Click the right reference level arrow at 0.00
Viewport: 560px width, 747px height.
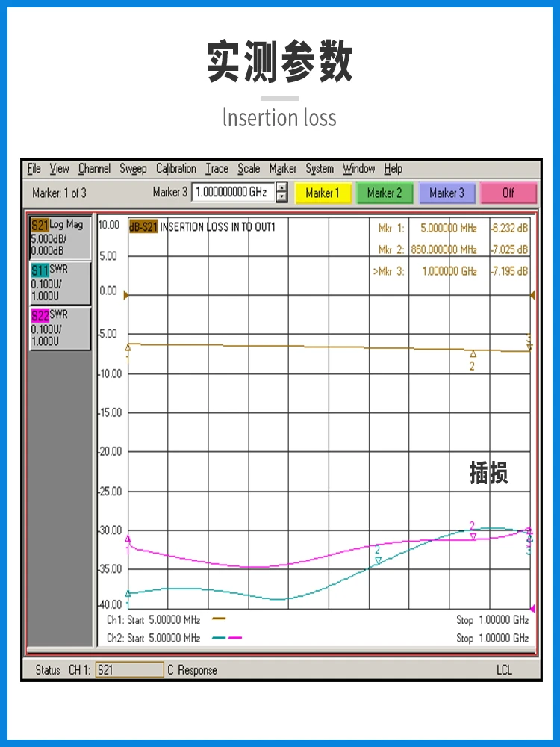point(532,295)
